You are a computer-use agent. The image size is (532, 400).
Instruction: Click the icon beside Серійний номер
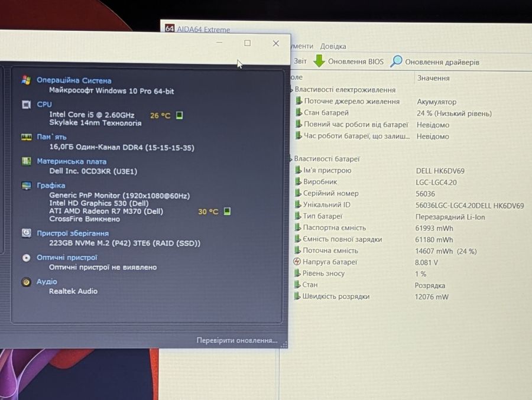pyautogui.click(x=297, y=193)
